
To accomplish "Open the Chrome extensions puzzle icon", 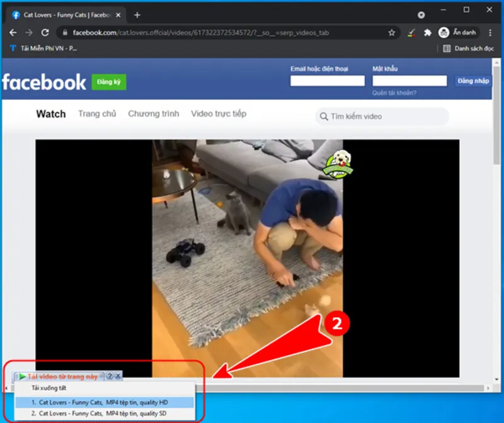I will [428, 33].
